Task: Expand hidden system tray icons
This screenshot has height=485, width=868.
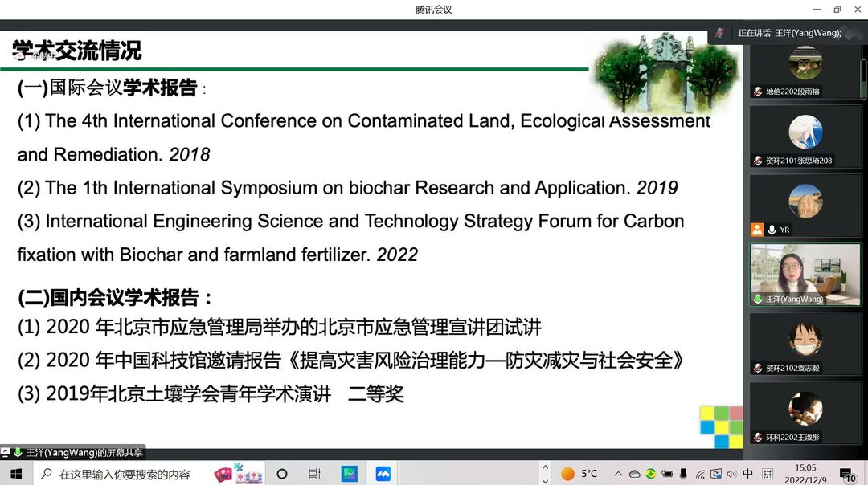Action: [x=618, y=474]
